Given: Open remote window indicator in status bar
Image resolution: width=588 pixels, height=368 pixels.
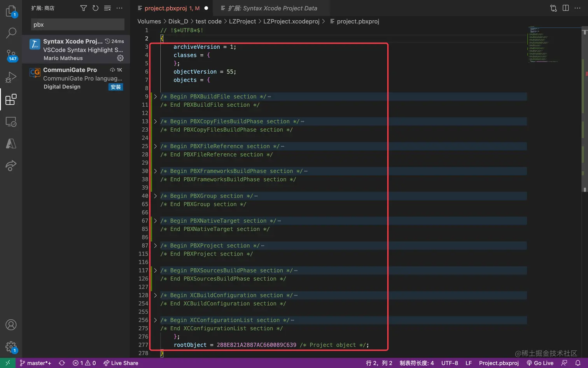Looking at the screenshot, I should point(8,363).
